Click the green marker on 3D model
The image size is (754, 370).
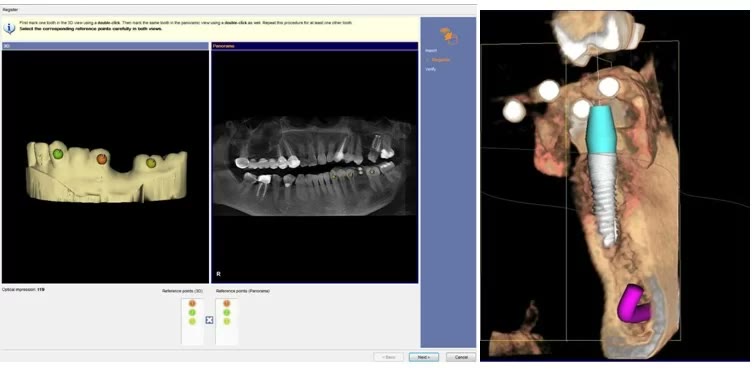[58, 154]
